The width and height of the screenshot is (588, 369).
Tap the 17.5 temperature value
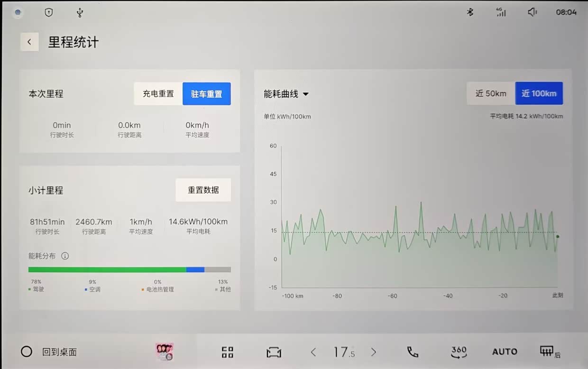344,352
